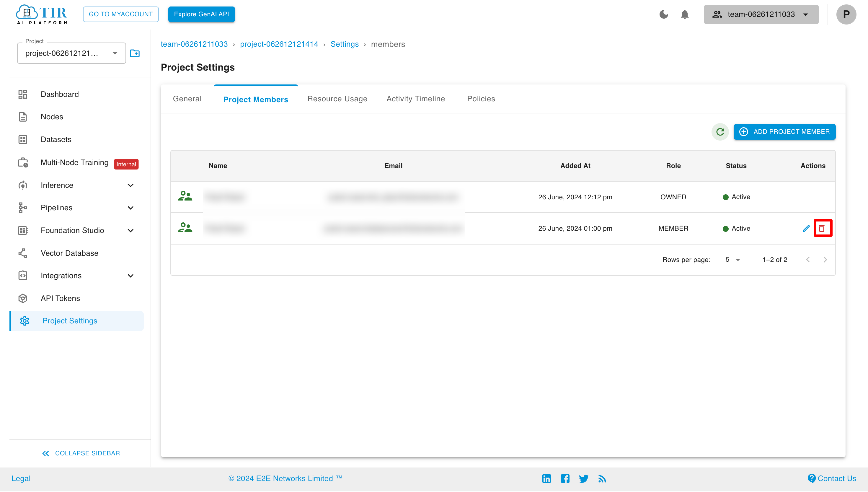The image size is (868, 492).
Task: Click the TIR AI Platform logo
Action: [42, 14]
